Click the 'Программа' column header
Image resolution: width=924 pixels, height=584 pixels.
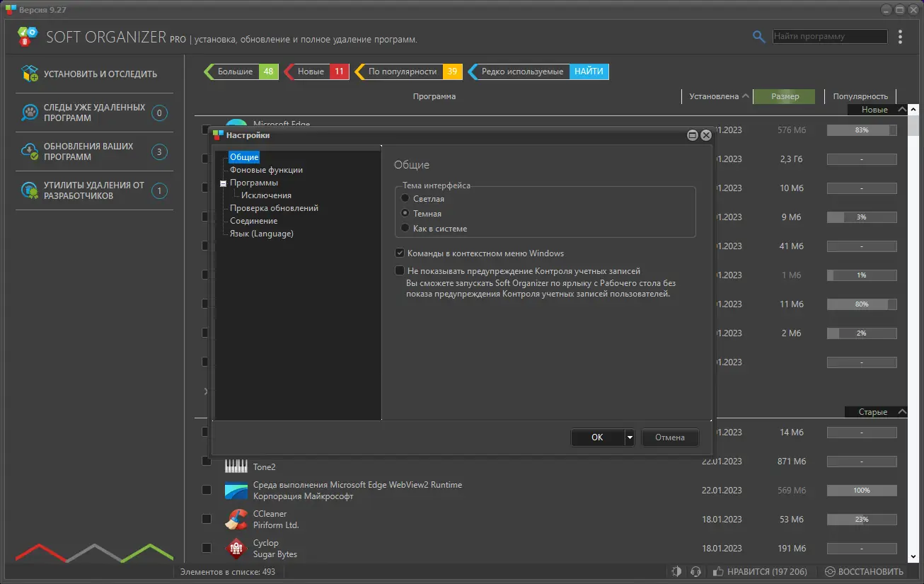pos(434,96)
